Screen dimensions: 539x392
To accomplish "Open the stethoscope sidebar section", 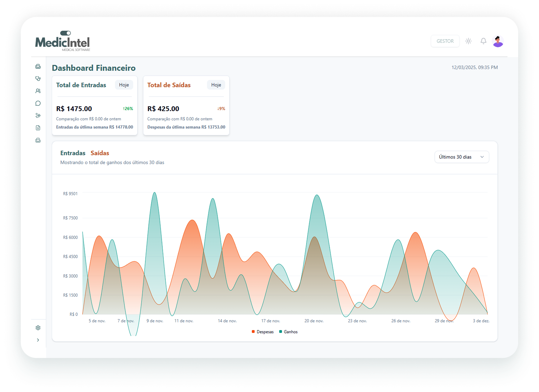I will click(38, 79).
